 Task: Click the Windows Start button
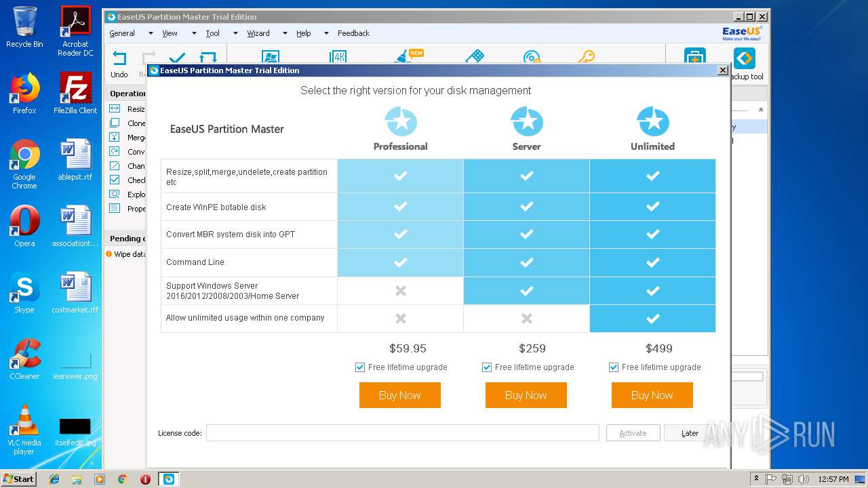click(19, 479)
